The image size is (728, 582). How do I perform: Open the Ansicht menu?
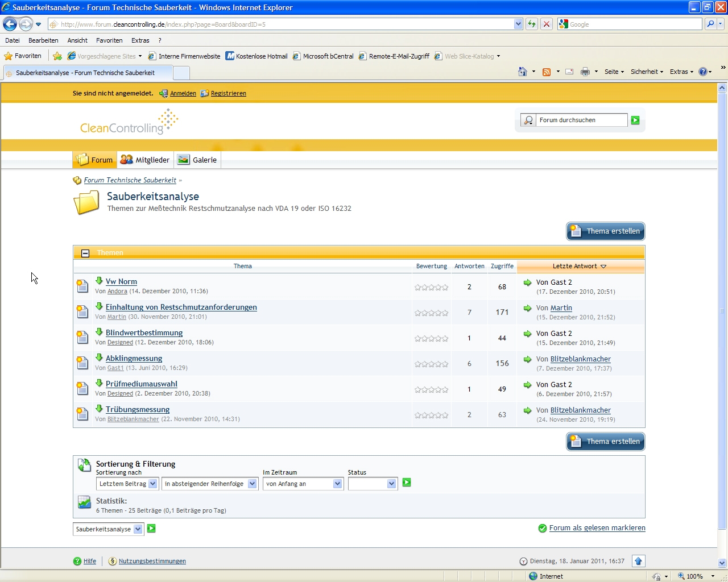[x=77, y=40]
